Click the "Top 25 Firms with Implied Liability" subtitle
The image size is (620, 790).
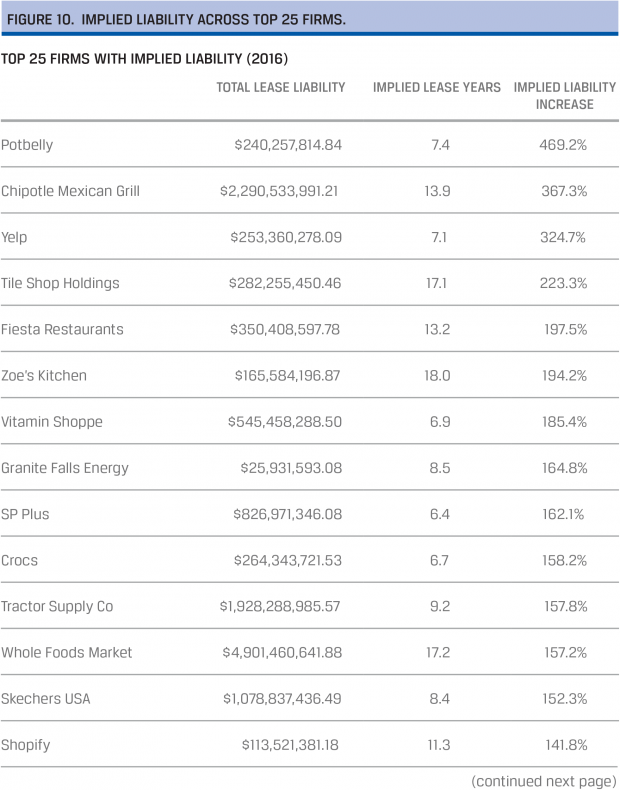[x=145, y=59]
